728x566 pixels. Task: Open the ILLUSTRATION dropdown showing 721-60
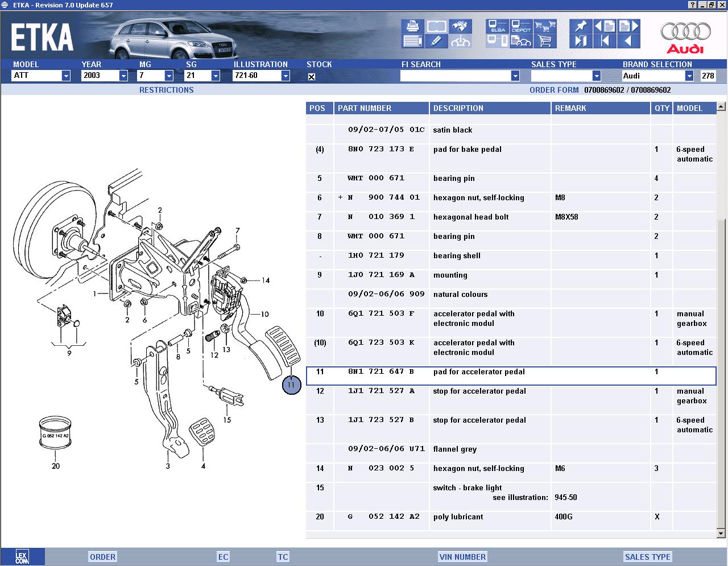tap(286, 76)
